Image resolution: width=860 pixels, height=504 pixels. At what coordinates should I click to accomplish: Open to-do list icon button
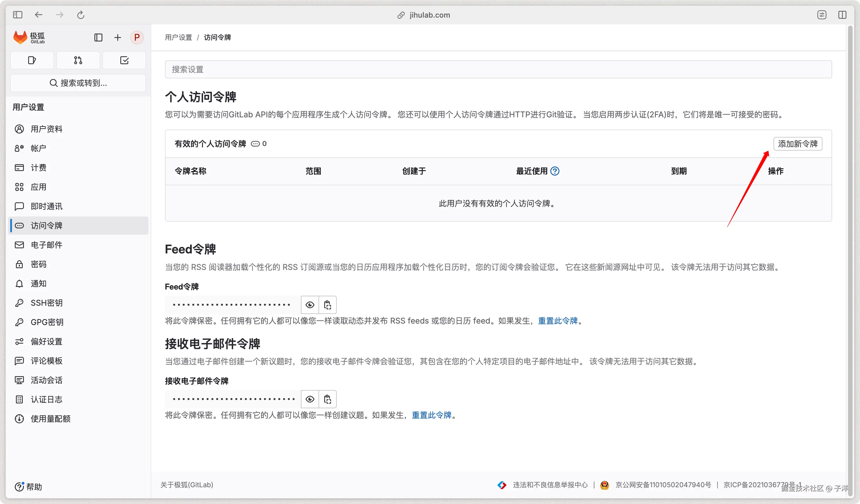click(124, 60)
